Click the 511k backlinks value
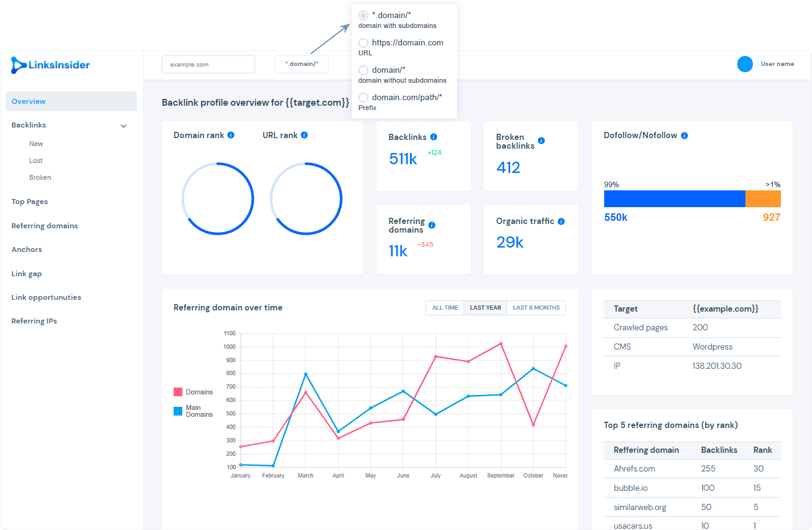 [x=403, y=159]
